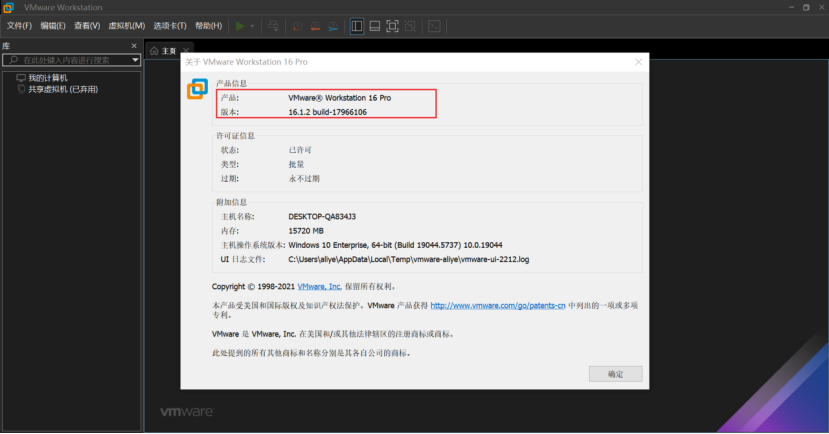This screenshot has height=434, width=829.
Task: Close the 库 library panel
Action: [x=134, y=46]
